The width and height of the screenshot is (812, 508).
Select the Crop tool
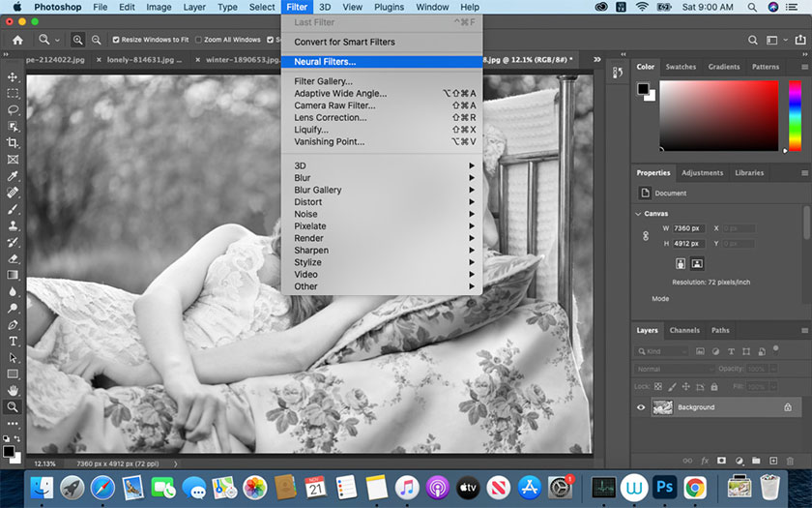(13, 143)
